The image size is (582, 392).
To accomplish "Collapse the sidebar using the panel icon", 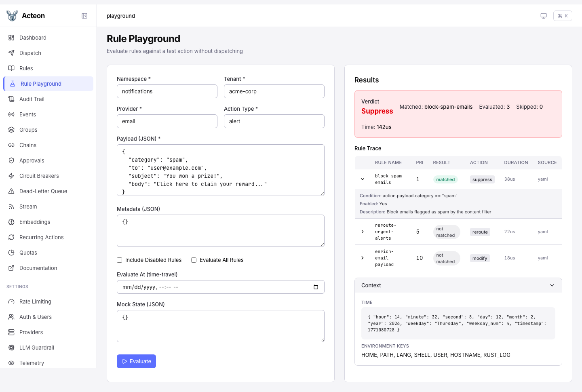I will (x=84, y=16).
